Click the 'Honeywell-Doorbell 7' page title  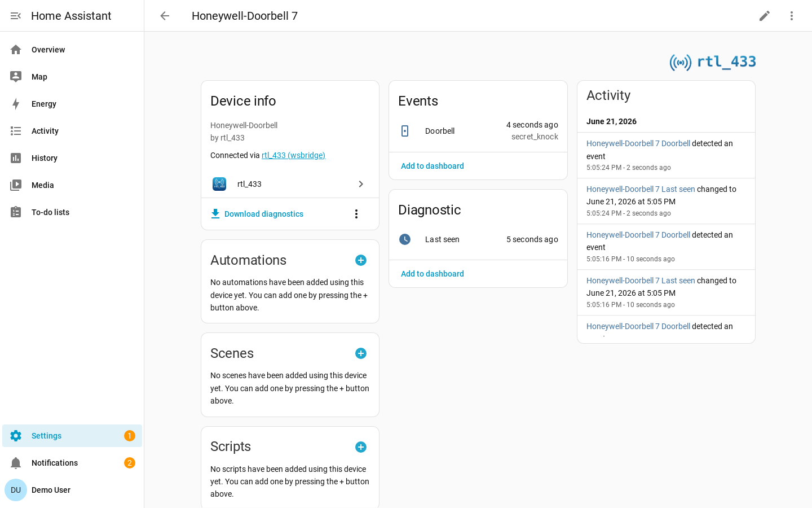tap(245, 16)
